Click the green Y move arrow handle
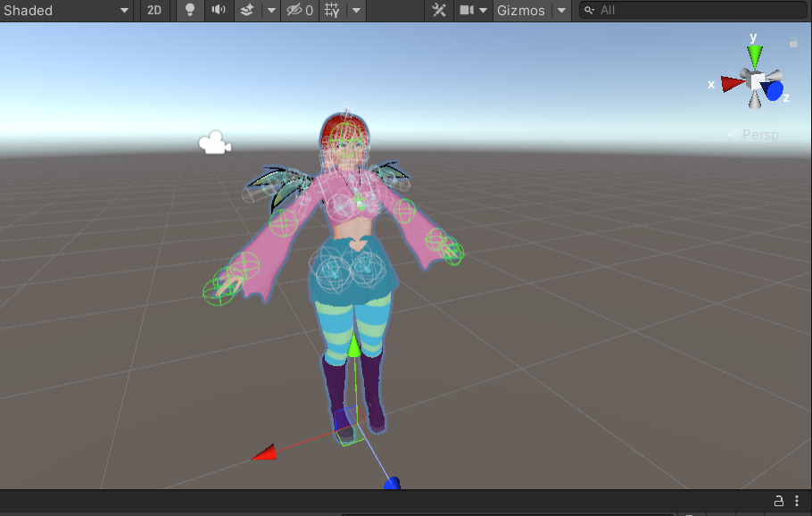812x516 pixels. (x=354, y=345)
